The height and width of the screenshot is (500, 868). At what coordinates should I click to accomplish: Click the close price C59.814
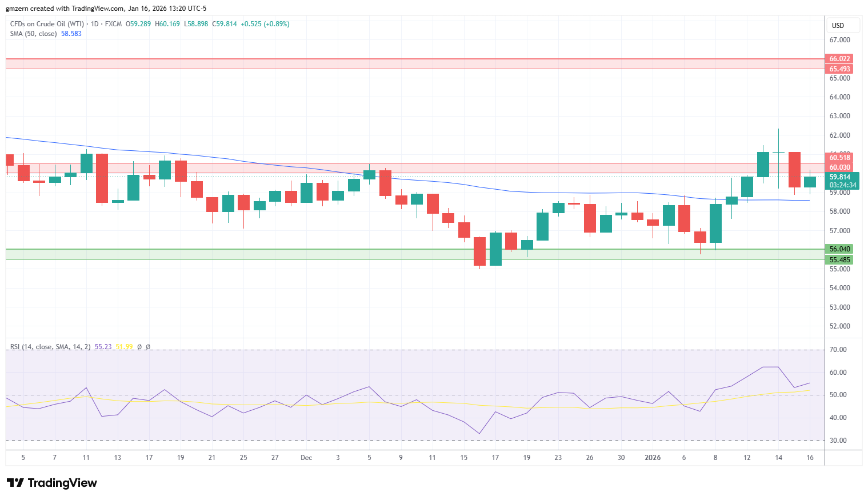click(225, 24)
